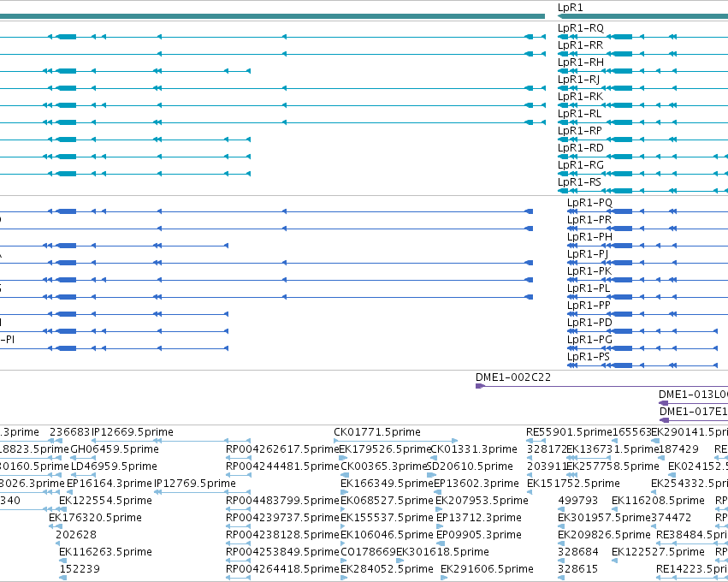Click the EK179526.5prime EST label
The height and width of the screenshot is (582, 728).
(x=385, y=449)
